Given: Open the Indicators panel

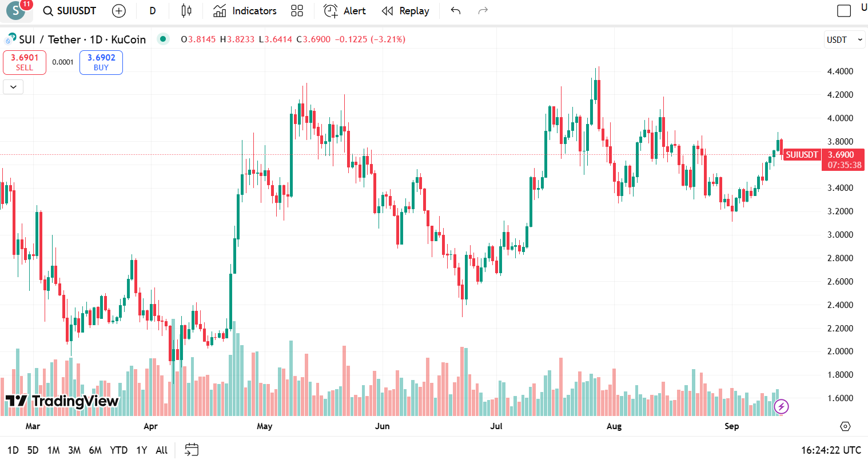Looking at the screenshot, I should tap(245, 11).
